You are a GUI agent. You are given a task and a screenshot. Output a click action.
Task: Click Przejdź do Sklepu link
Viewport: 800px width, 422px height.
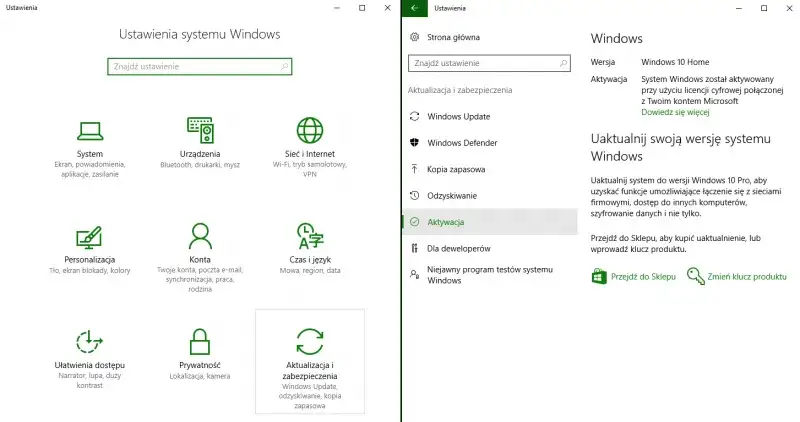[643, 277]
